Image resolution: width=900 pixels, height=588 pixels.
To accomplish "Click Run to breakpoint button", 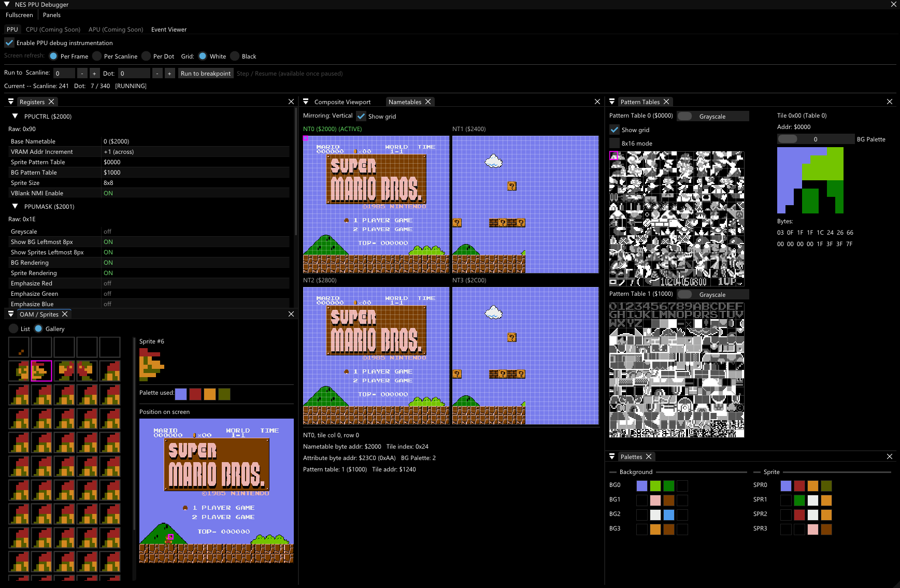I will click(206, 74).
